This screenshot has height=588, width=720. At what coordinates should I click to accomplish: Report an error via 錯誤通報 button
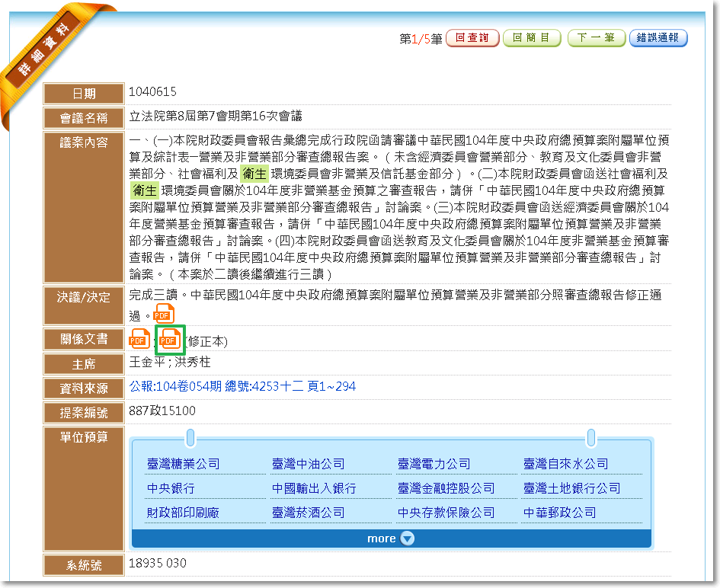click(x=658, y=38)
